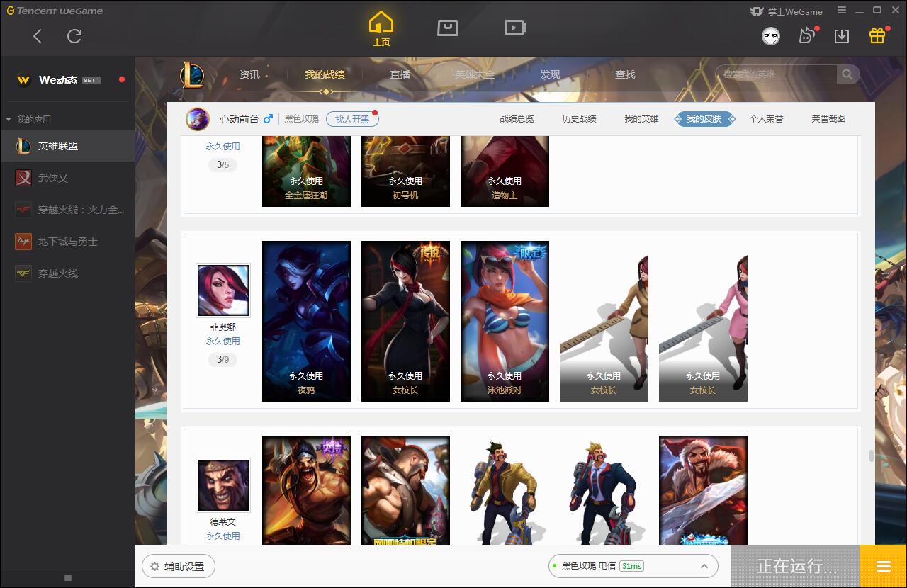Switch to the 发现 tab

tap(550, 74)
